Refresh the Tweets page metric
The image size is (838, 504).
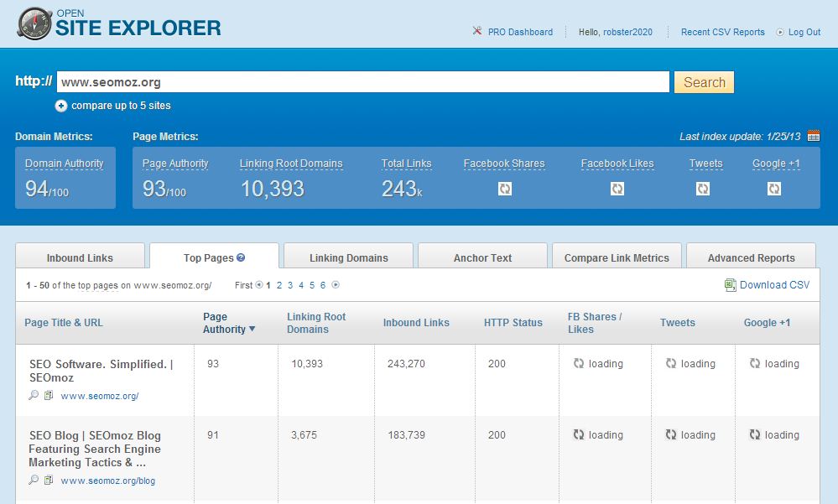(x=702, y=189)
